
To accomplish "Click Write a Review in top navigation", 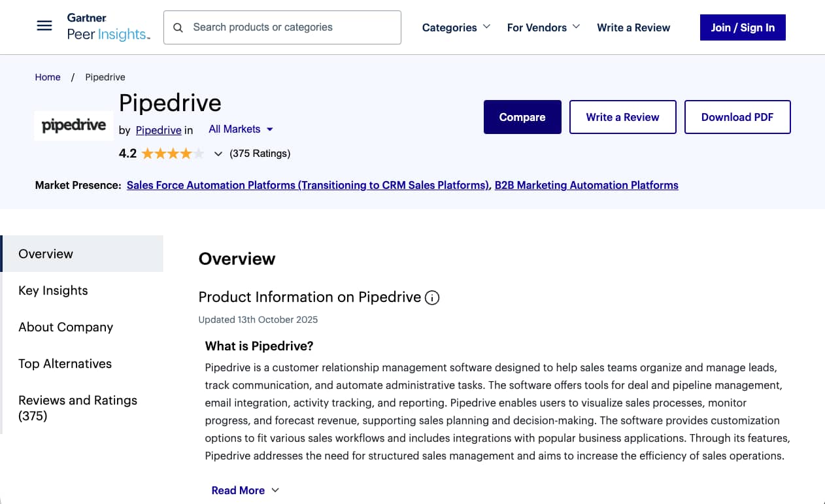I will (x=633, y=27).
